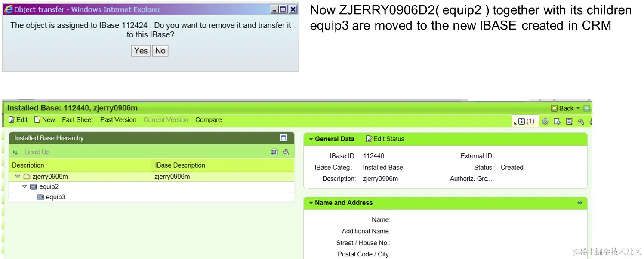Collapse the equip2 tree node
The width and height of the screenshot is (644, 259).
[25, 187]
